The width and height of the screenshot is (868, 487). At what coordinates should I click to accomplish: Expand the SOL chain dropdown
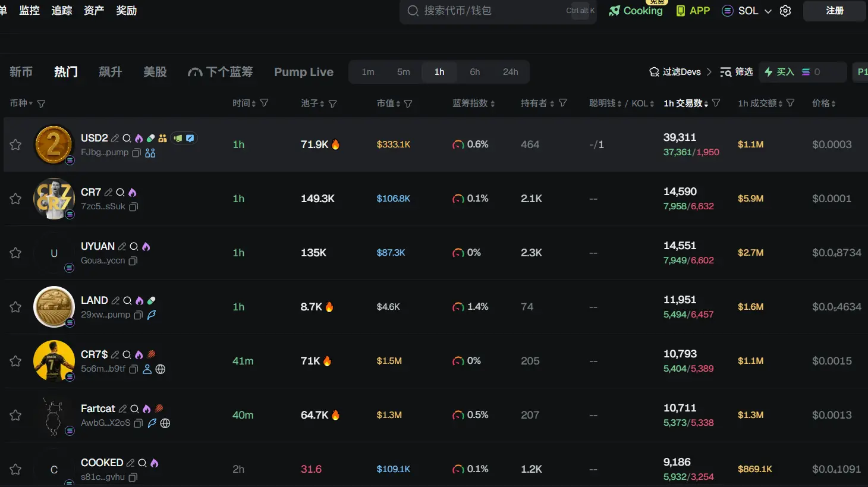pos(768,11)
